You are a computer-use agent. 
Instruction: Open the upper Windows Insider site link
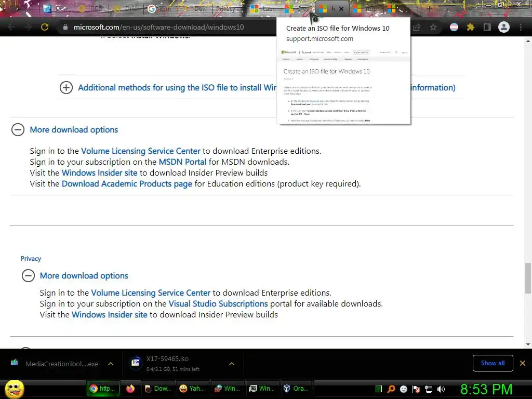click(99, 172)
